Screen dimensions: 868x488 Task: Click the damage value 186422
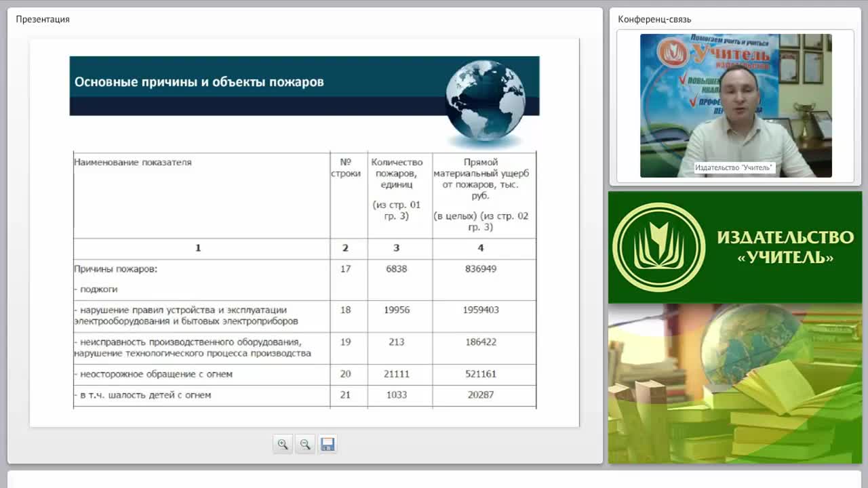coord(481,342)
